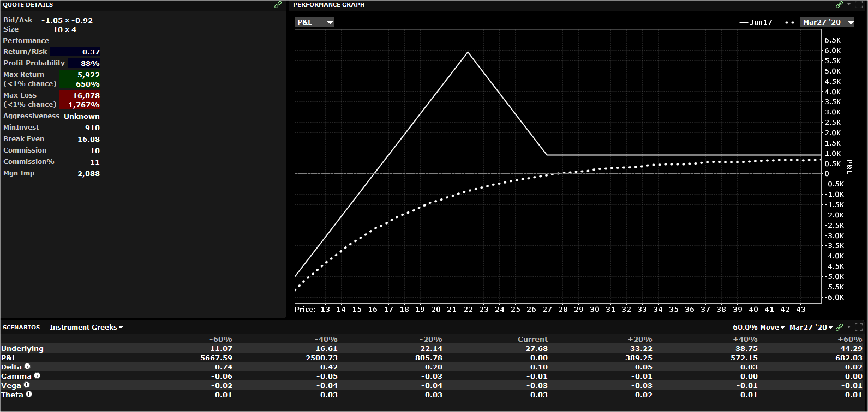Image resolution: width=868 pixels, height=412 pixels.
Task: Click the info icon next to Theta
Action: pos(29,394)
